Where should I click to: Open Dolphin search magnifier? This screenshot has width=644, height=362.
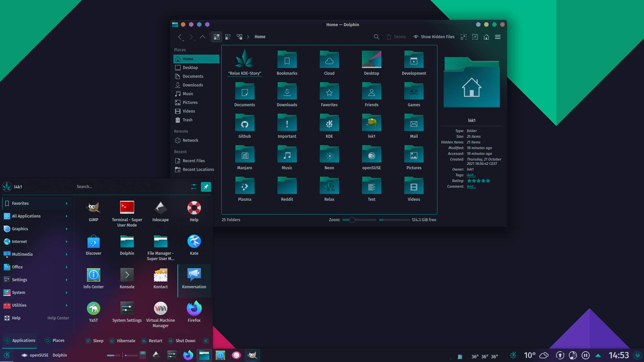[377, 37]
